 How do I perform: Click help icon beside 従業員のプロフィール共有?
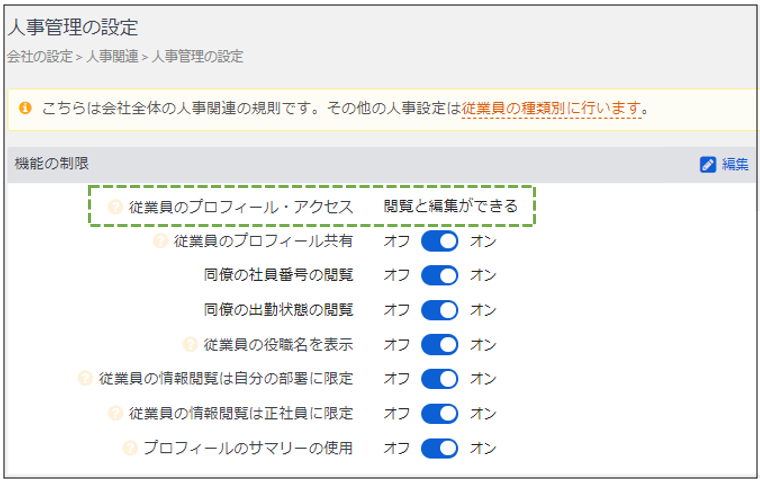(x=159, y=241)
